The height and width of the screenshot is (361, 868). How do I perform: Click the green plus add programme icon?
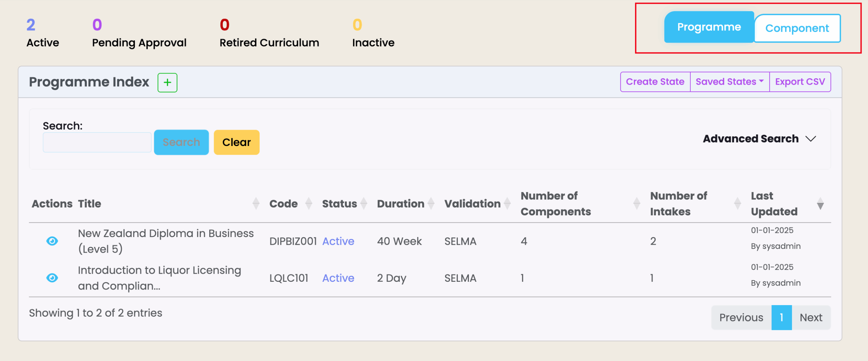(167, 83)
